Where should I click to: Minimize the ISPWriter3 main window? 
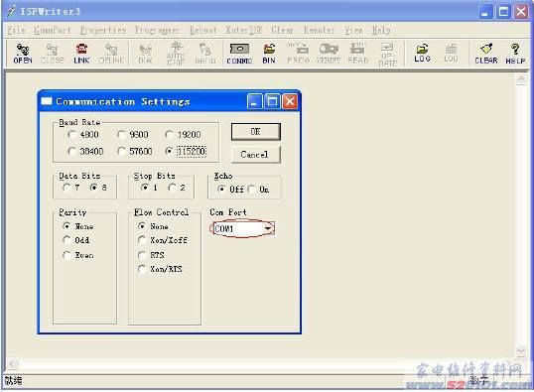point(486,12)
